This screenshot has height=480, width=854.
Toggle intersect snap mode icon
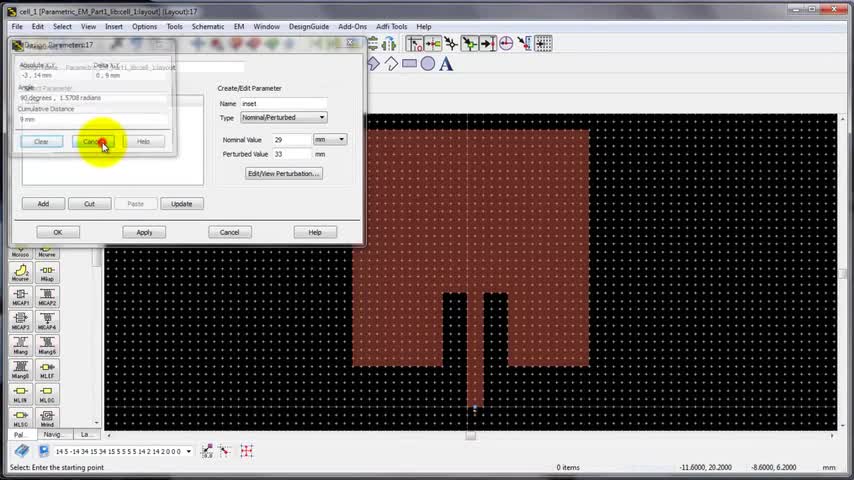[469, 44]
